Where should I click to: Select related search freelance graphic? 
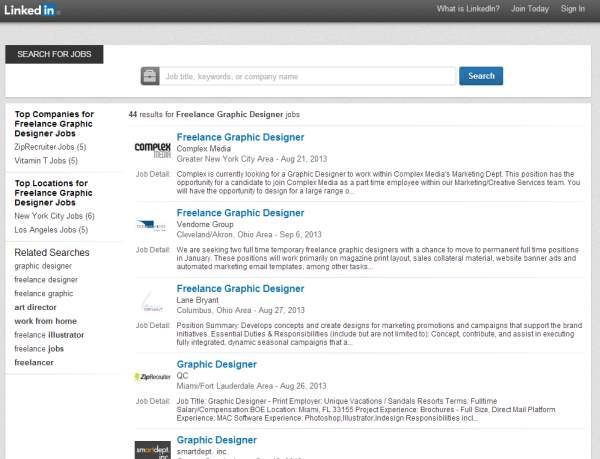tap(44, 293)
